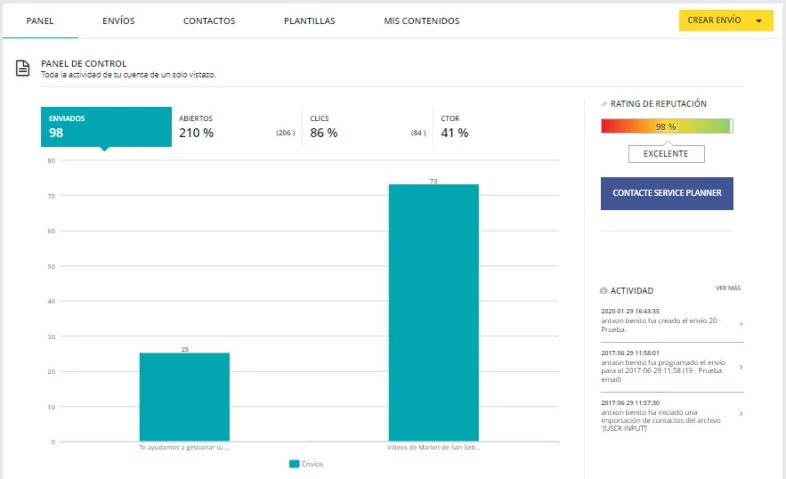786x479 pixels.
Task: Click the Rating de Reputación pencil icon
Action: tap(604, 104)
